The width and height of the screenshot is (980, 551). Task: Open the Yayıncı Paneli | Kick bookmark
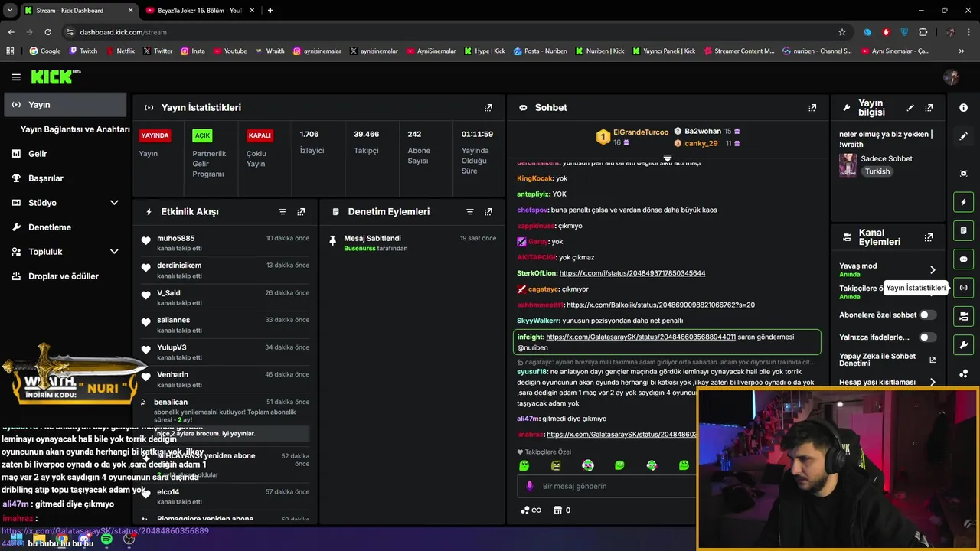[x=664, y=51]
